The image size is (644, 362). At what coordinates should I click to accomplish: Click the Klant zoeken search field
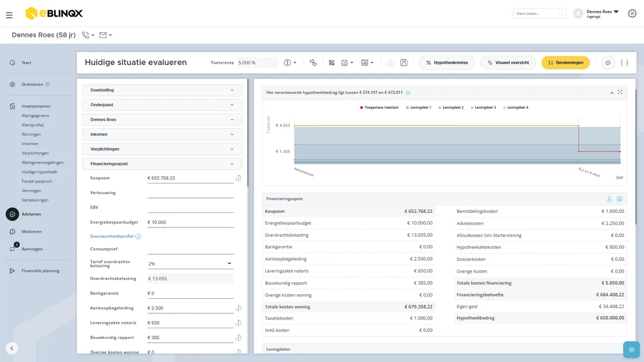pos(539,13)
